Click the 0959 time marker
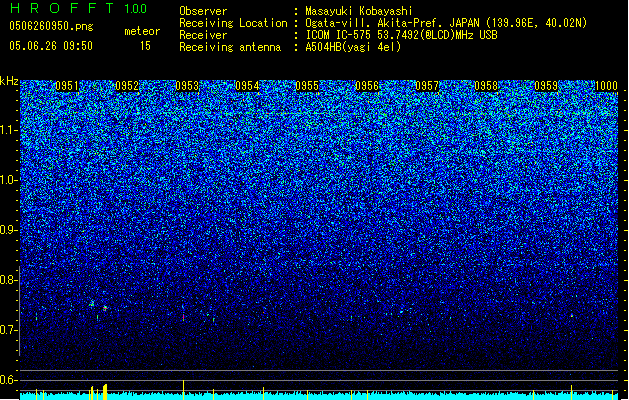 [x=546, y=86]
